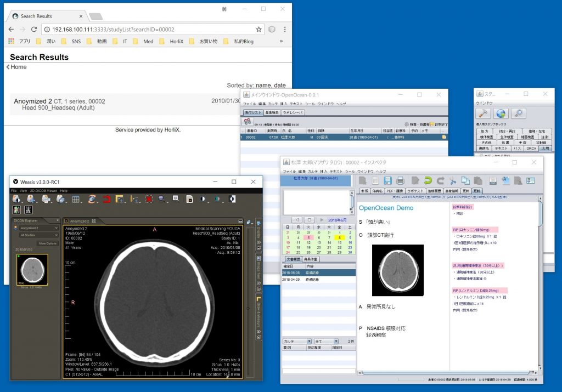The width and height of the screenshot is (562, 392).
Task: Click the printer icon in inspector toolbar
Action: pyautogui.click(x=401, y=180)
